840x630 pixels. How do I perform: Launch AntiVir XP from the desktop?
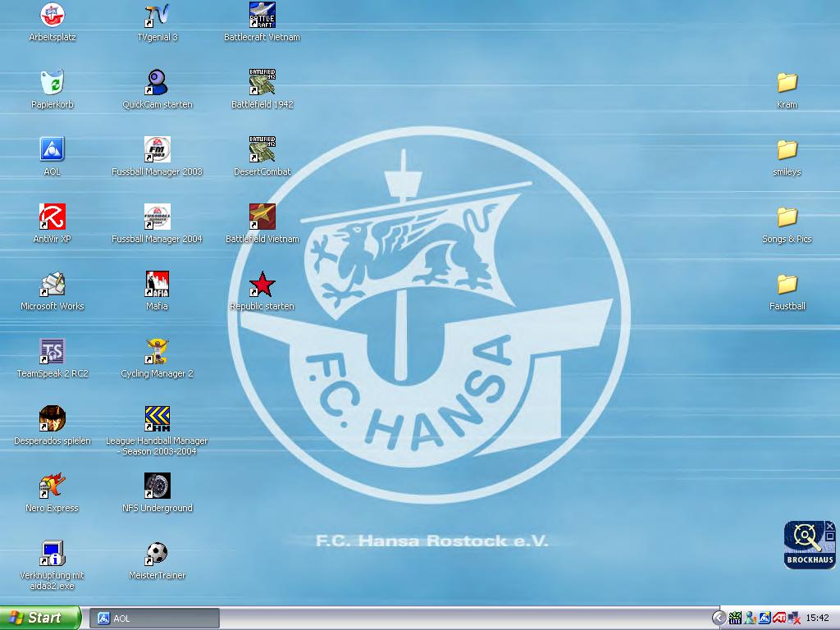[52, 217]
